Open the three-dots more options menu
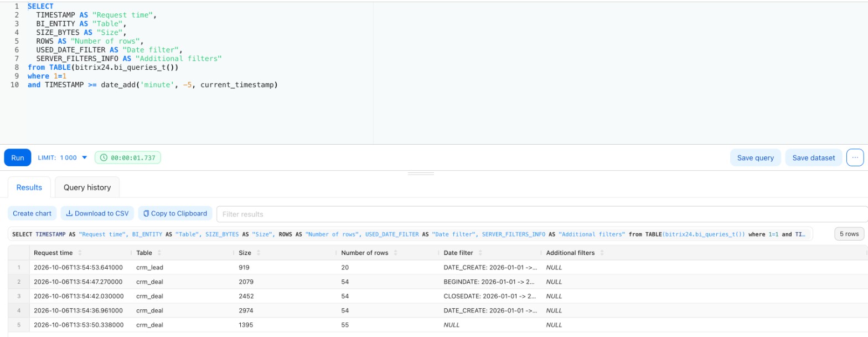This screenshot has width=868, height=337. (x=855, y=157)
